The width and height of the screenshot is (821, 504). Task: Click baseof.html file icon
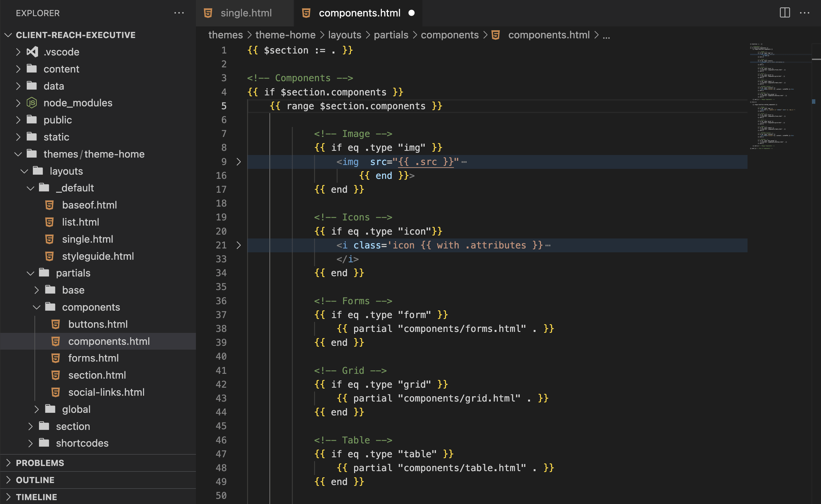click(x=49, y=205)
